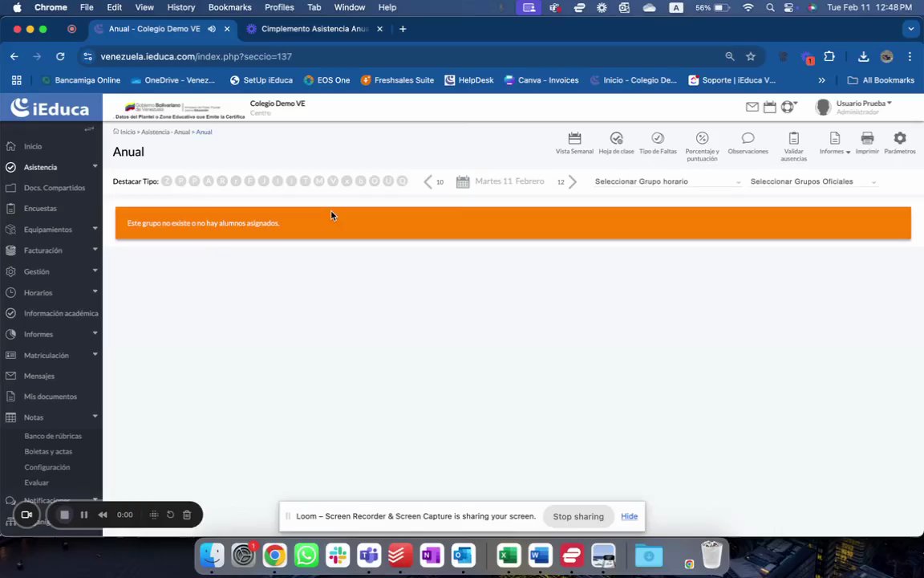Highlight absence type D
924x578 pixels.
point(375,181)
